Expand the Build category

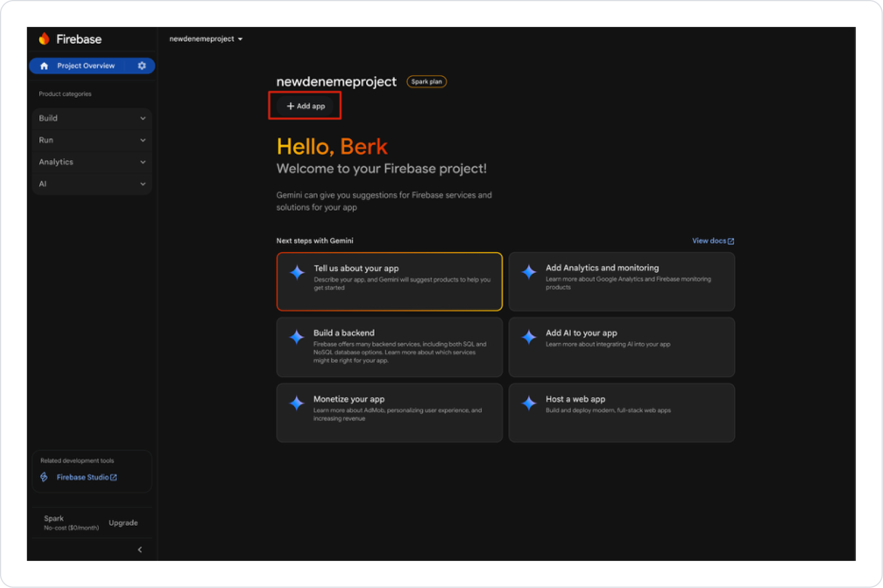coord(92,118)
